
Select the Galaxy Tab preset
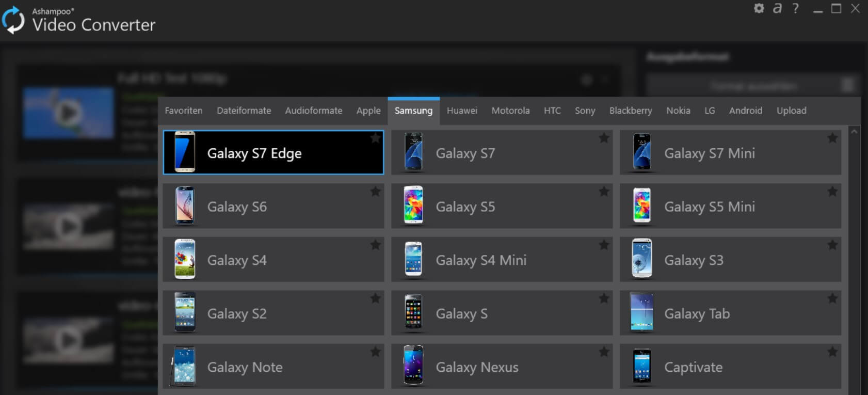point(730,313)
